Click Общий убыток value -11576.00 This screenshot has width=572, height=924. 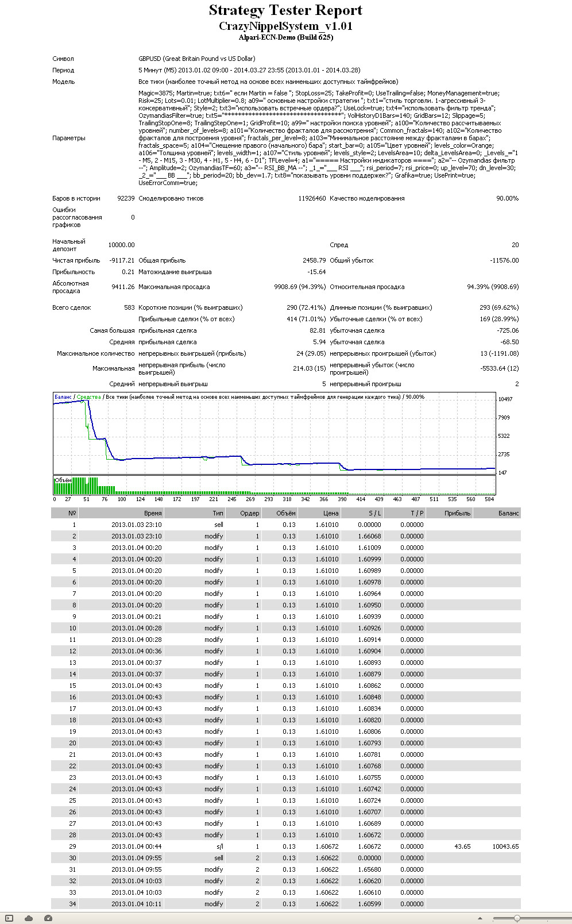pyautogui.click(x=504, y=260)
